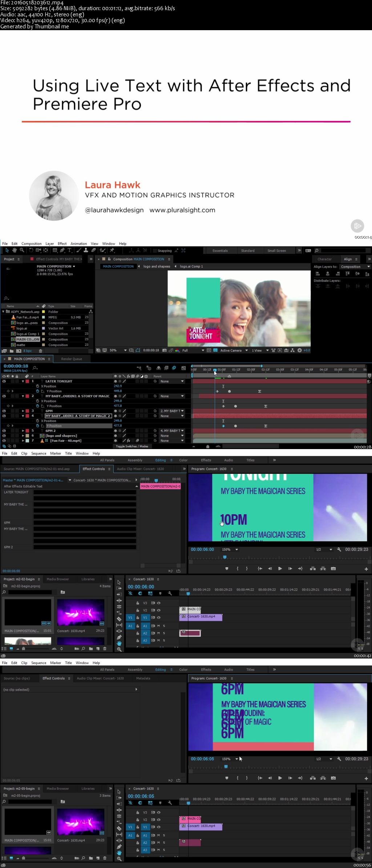Select the Pen tool in After Effects toolbar
Viewport: 372px width, 868px height.
[62, 250]
